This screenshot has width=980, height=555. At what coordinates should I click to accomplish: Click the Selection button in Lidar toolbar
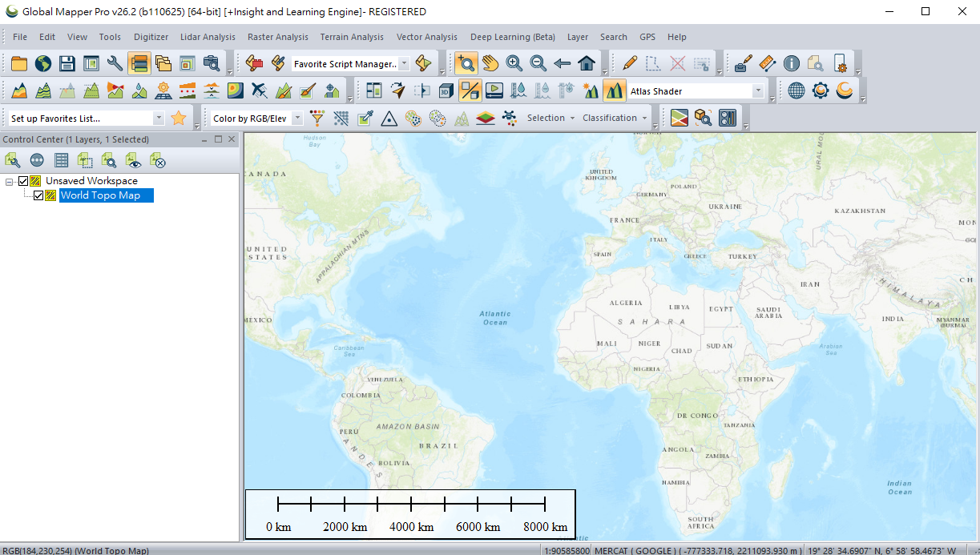[x=550, y=118]
